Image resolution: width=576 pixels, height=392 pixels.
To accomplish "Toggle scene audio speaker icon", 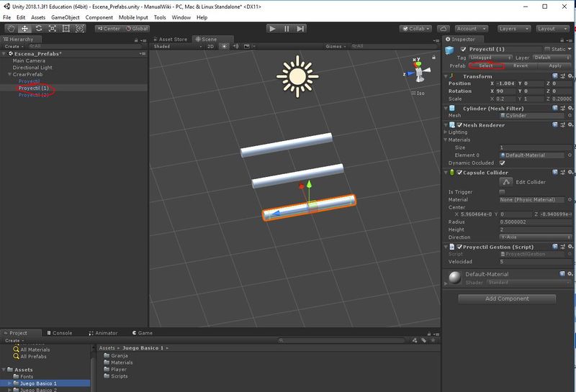I will tap(236, 46).
